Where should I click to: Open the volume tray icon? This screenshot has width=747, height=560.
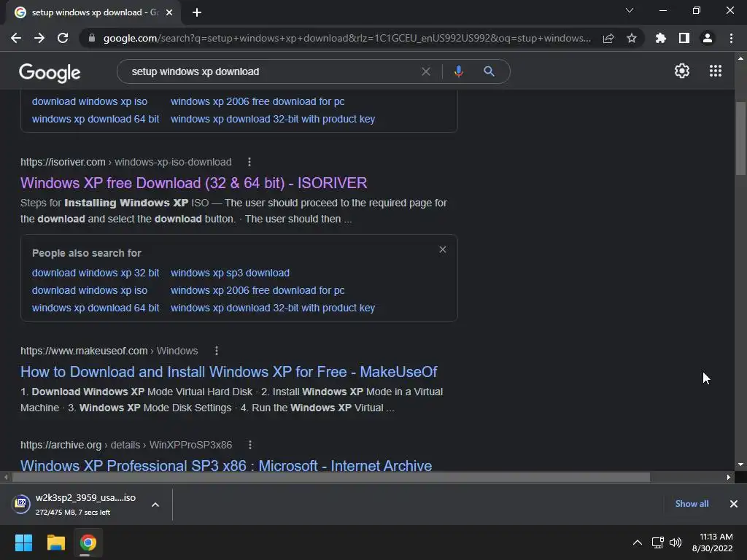(x=676, y=542)
